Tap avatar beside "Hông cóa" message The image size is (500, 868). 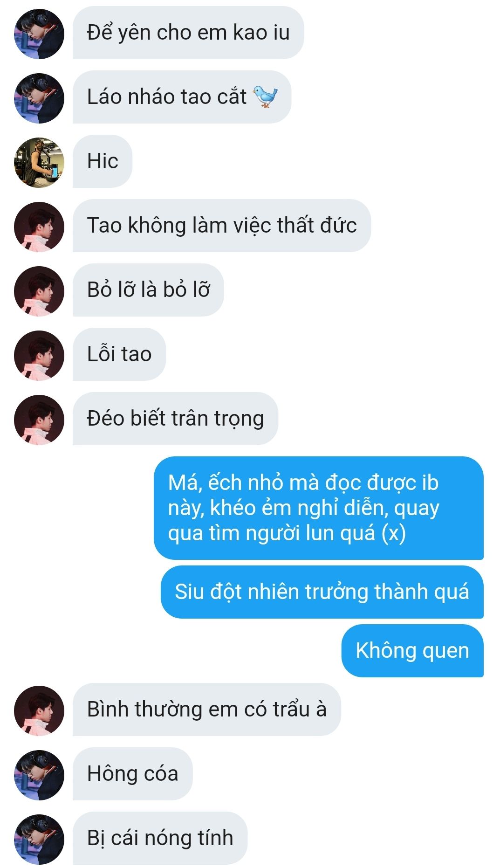(39, 775)
